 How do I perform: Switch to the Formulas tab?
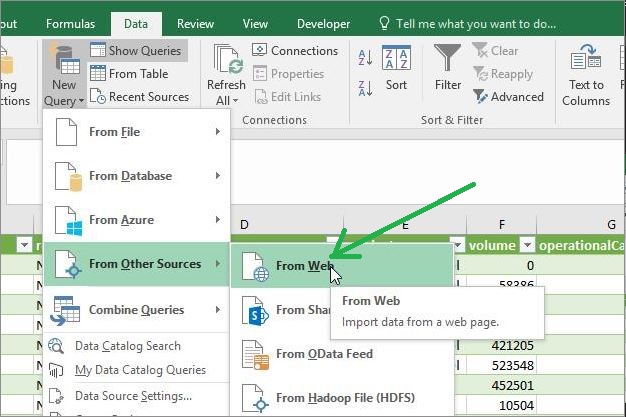[x=71, y=23]
